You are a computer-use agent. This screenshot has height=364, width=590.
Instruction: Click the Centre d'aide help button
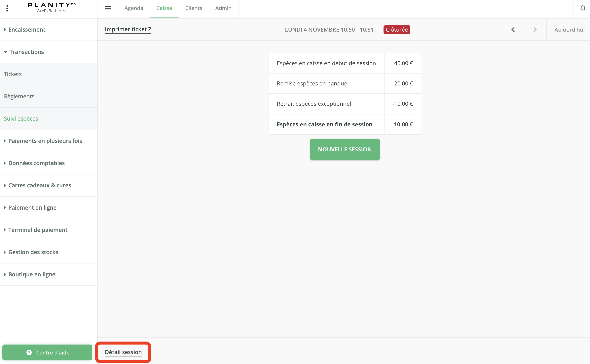coord(48,352)
